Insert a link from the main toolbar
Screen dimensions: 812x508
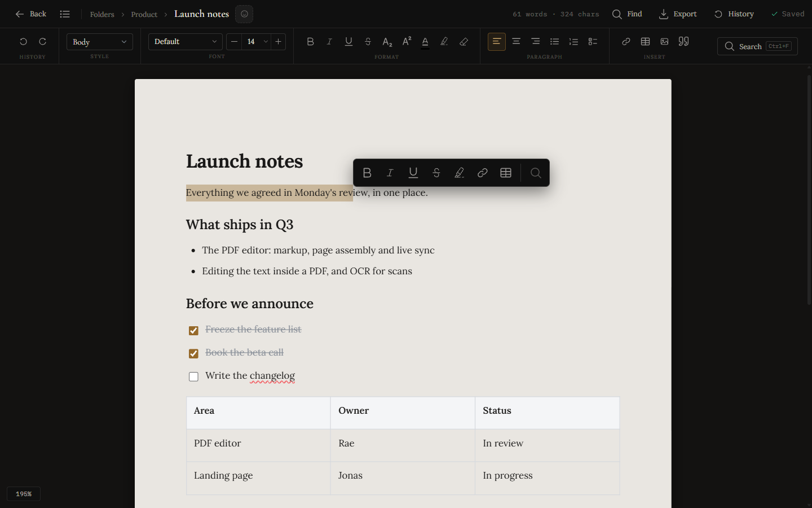pyautogui.click(x=626, y=42)
